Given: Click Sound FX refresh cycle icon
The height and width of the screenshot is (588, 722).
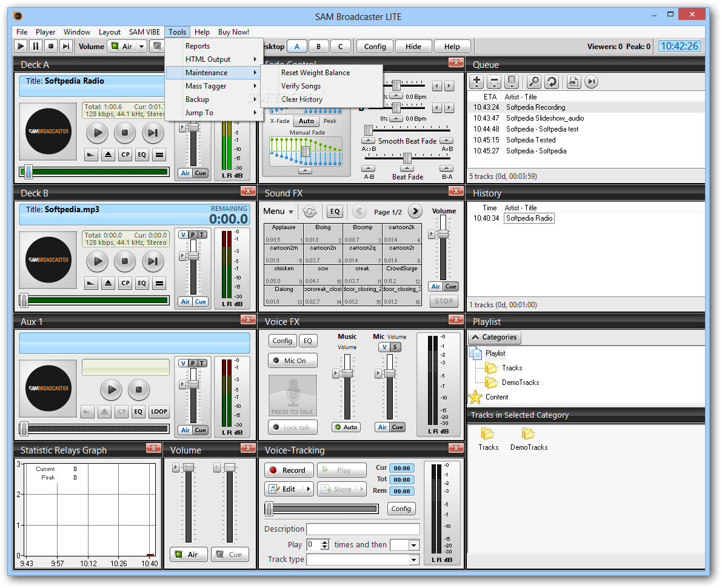Looking at the screenshot, I should [309, 212].
